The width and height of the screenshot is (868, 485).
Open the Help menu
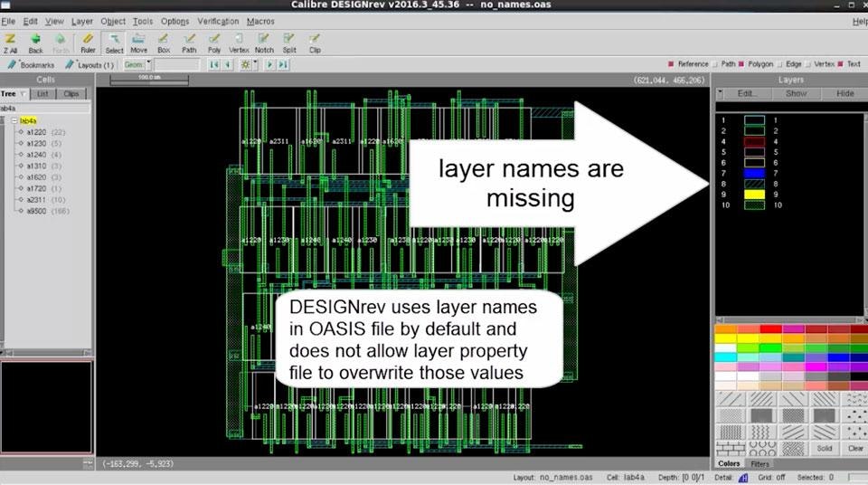[x=860, y=21]
